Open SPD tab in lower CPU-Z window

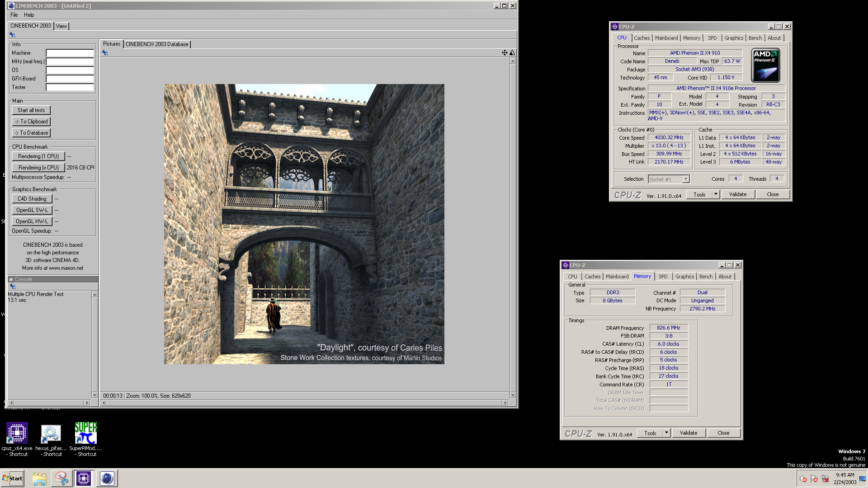pyautogui.click(x=663, y=277)
